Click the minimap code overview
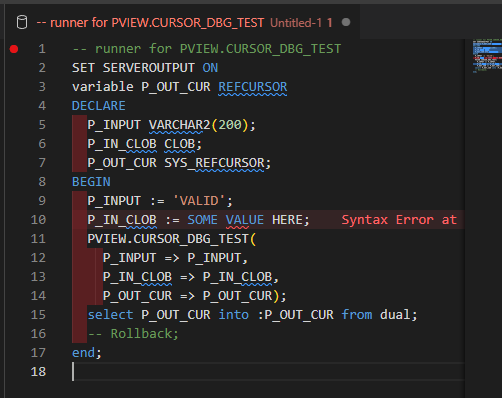Screen dimensions: 502x398 pos(487,55)
